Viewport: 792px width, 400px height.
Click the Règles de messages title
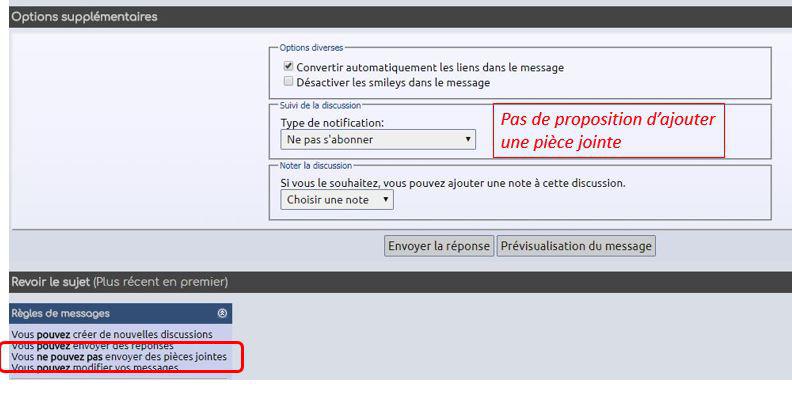(60, 314)
